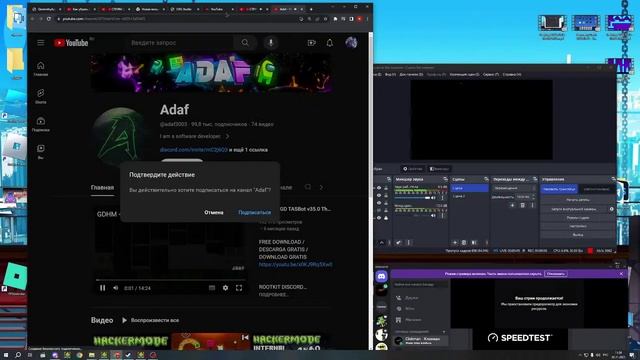Screen dimensions: 640x360
Task: Open the youtu.be link in video description
Action: (296, 264)
